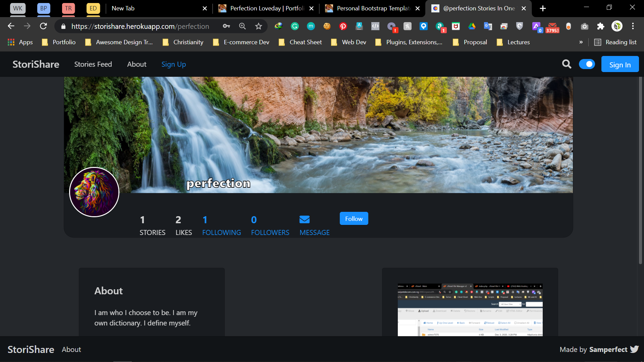Image resolution: width=644 pixels, height=362 pixels.
Task: Click the StoriShare navbar logo
Action: coord(36,64)
